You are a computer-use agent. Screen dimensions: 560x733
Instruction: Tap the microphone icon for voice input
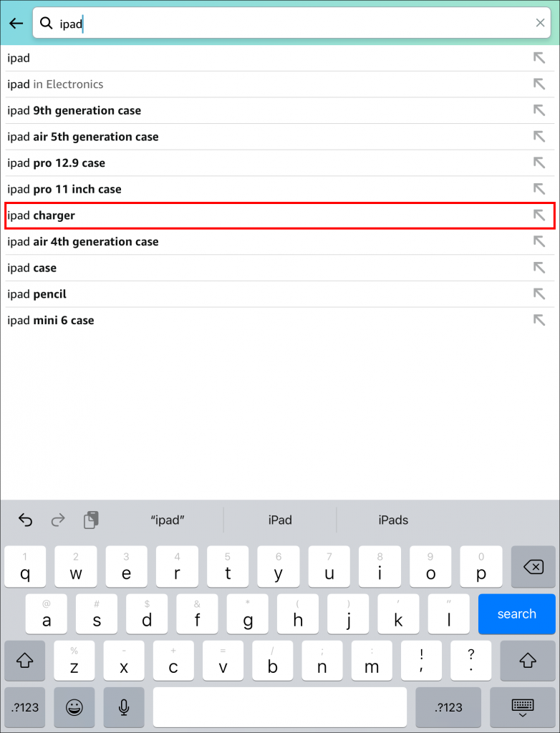click(x=123, y=707)
